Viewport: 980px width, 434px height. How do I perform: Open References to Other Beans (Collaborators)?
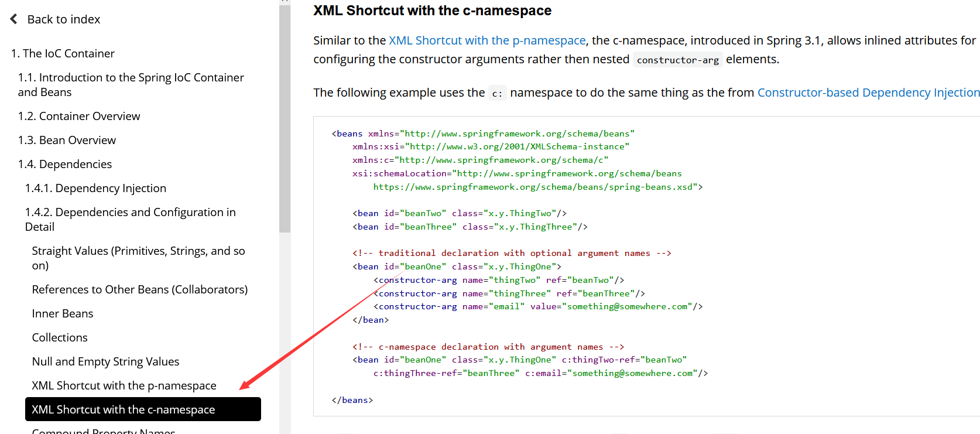pyautogui.click(x=140, y=289)
